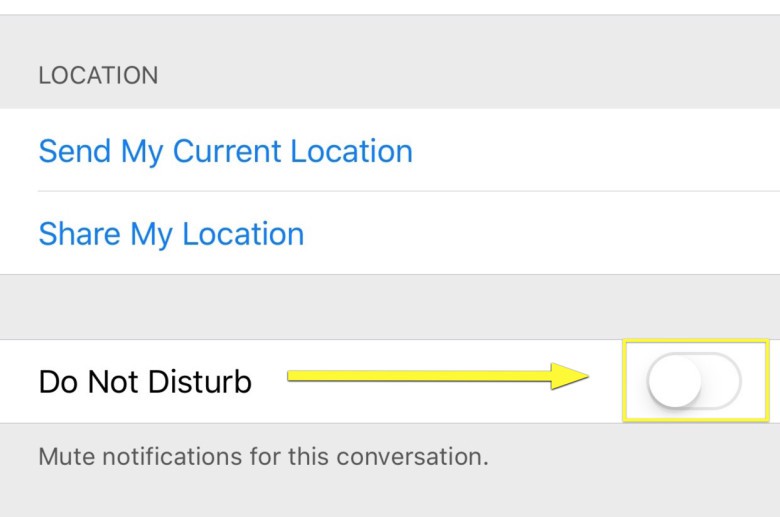
Task: Click the yellow arrow annotation
Action: 430,376
